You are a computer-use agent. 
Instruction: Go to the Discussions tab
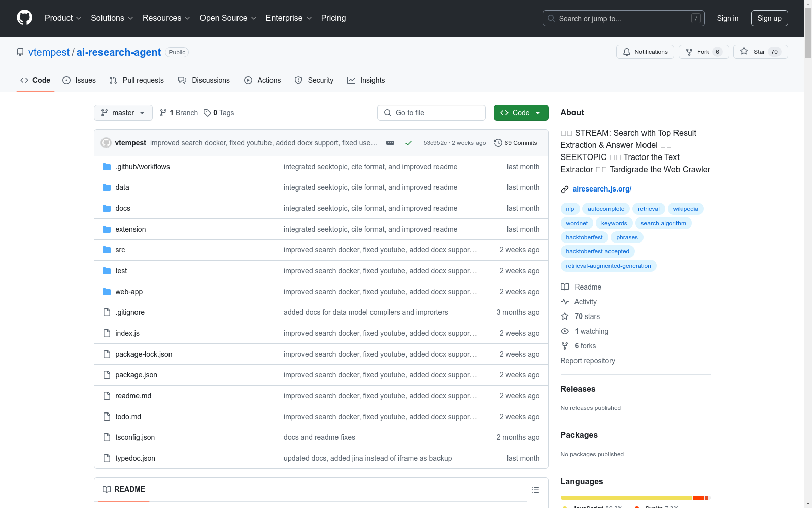tap(204, 80)
